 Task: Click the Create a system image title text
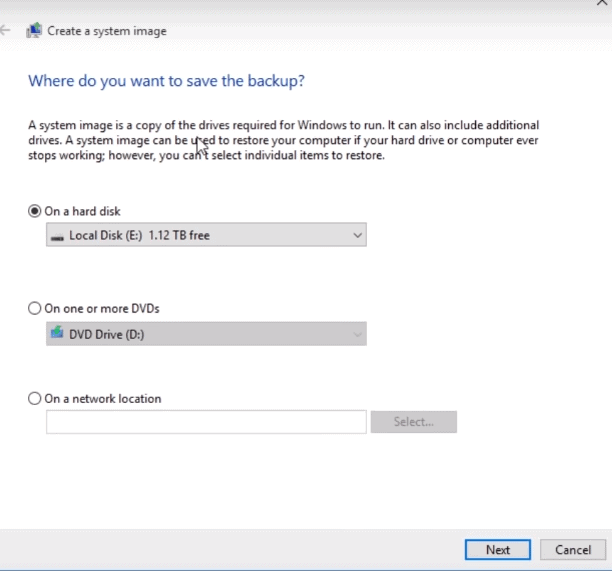pos(107,31)
